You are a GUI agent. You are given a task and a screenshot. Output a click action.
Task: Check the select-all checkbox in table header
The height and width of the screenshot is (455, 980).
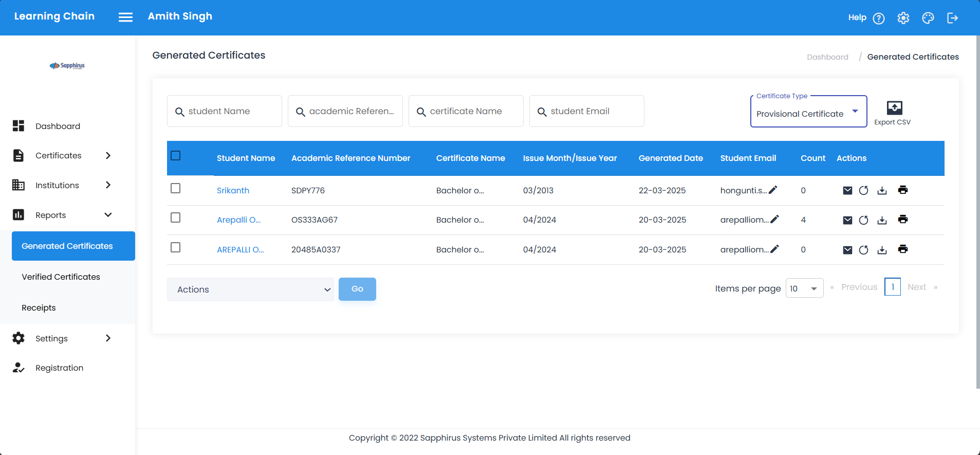point(176,156)
